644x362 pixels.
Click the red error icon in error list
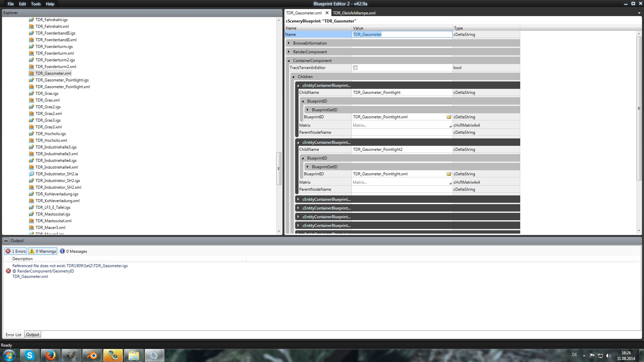click(x=8, y=271)
